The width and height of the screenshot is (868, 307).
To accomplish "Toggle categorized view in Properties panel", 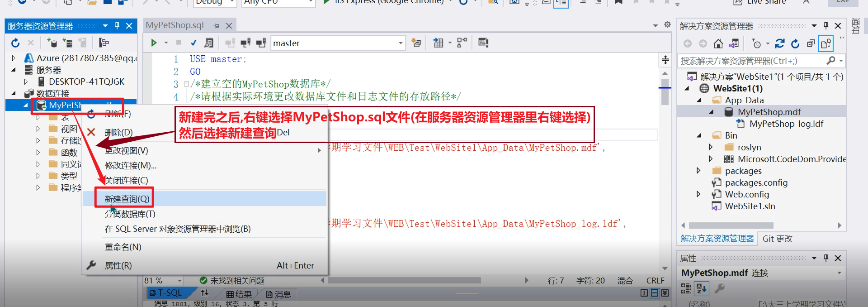I will point(686,288).
